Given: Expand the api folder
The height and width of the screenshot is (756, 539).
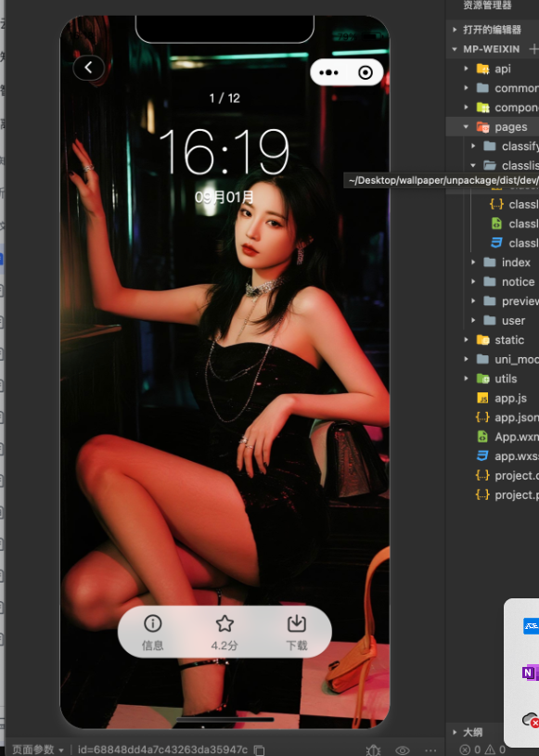Looking at the screenshot, I should pos(493,69).
